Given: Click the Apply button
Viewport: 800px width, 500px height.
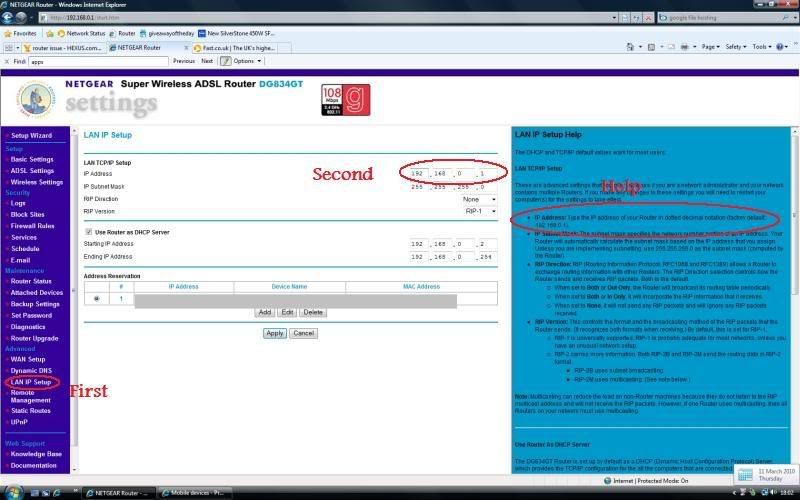Looking at the screenshot, I should pyautogui.click(x=274, y=333).
